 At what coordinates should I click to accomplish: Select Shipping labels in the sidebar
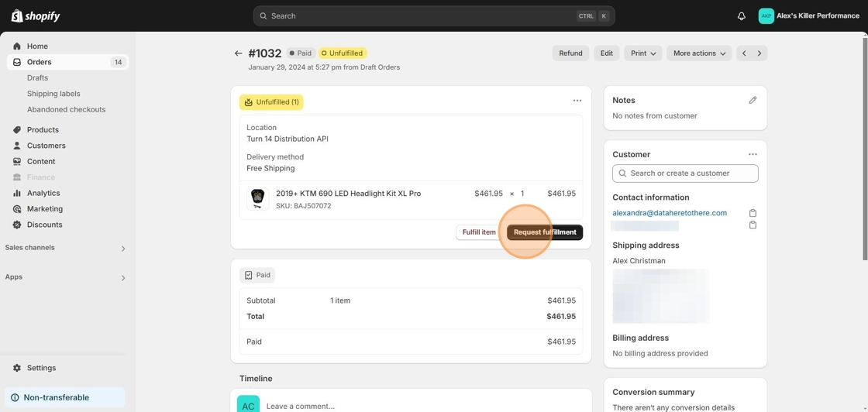(x=53, y=94)
